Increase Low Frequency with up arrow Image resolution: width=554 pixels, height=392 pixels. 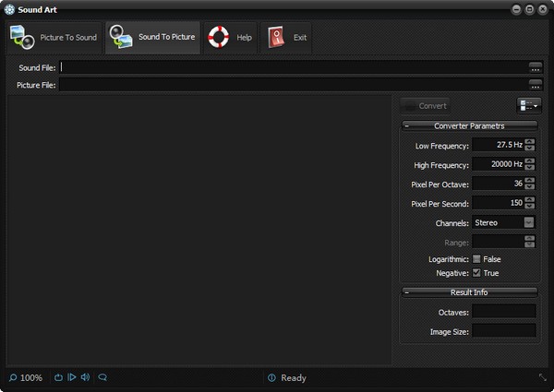pos(530,142)
